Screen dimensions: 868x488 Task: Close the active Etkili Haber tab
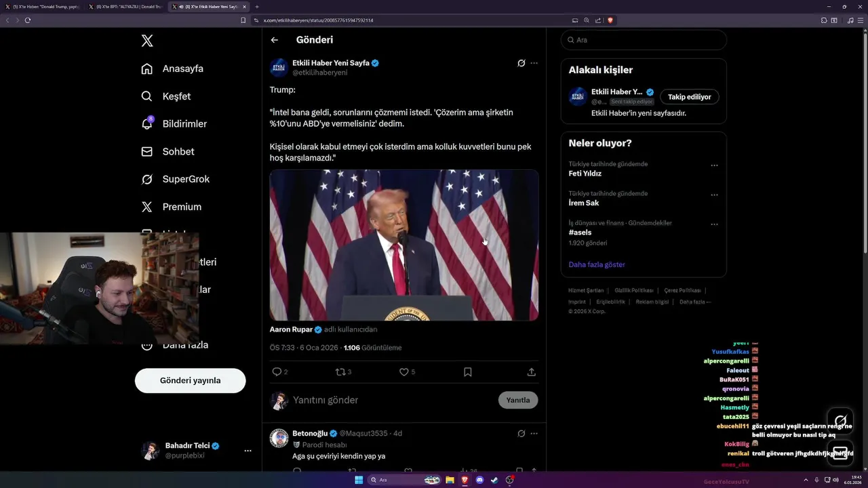click(x=244, y=7)
